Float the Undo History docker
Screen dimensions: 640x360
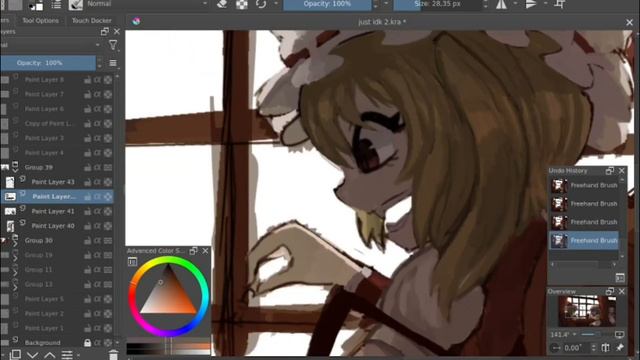pyautogui.click(x=610, y=171)
